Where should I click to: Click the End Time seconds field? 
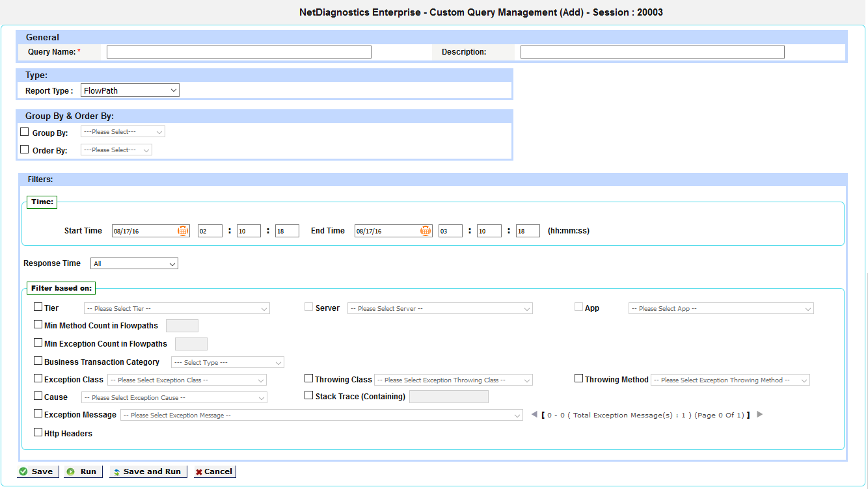(528, 231)
